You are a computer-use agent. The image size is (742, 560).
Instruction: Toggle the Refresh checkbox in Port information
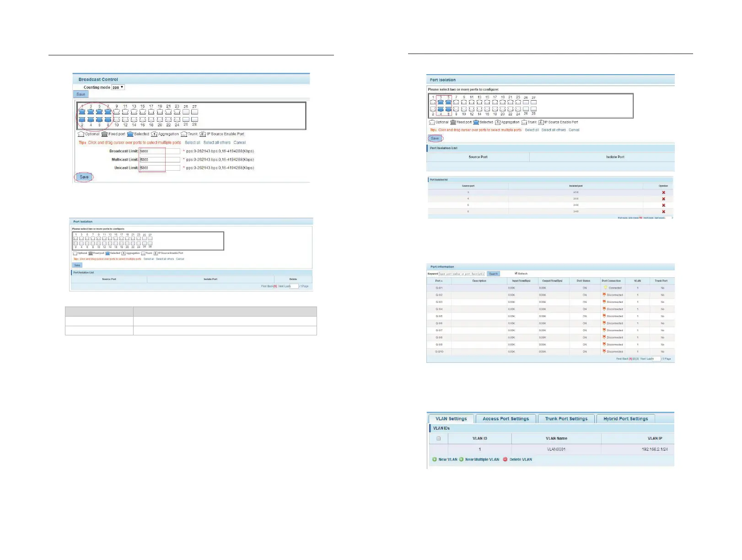516,274
